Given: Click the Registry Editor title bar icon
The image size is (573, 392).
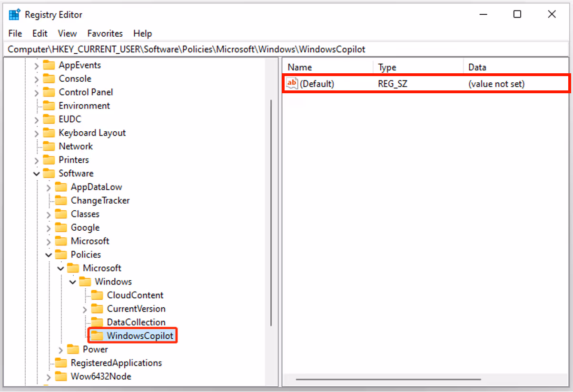Looking at the screenshot, I should 14,15.
